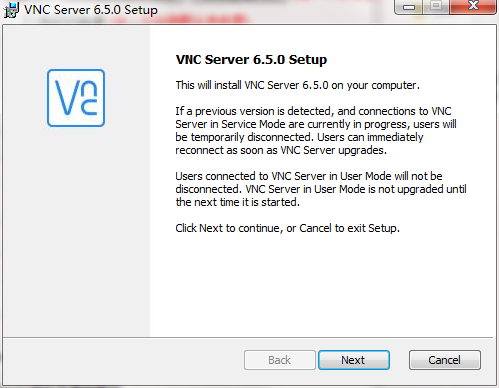Click the paragraph about a previous version being detected
Image resolution: width=499 pixels, height=388 pixels.
[x=316, y=131]
